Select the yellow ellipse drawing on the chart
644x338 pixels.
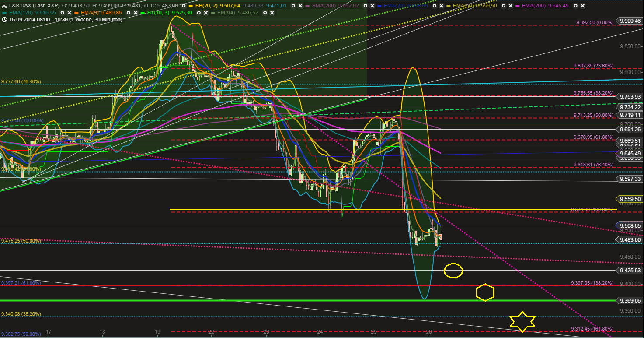pyautogui.click(x=453, y=271)
